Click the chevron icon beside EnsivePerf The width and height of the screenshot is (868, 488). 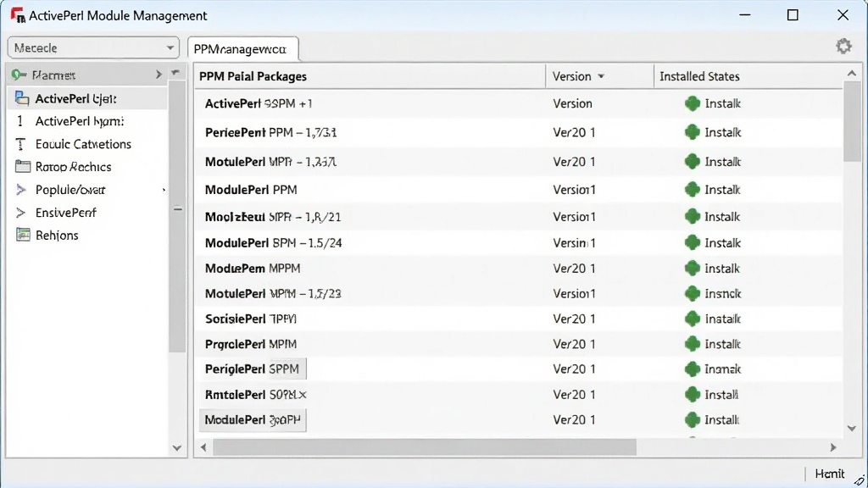click(x=21, y=213)
